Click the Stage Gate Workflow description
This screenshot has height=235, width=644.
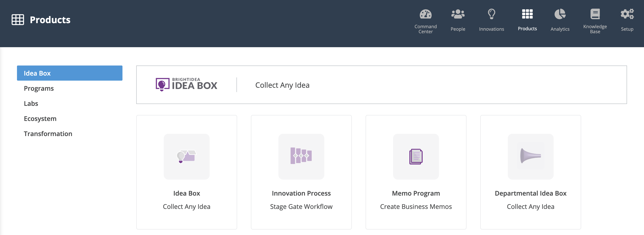(x=301, y=207)
